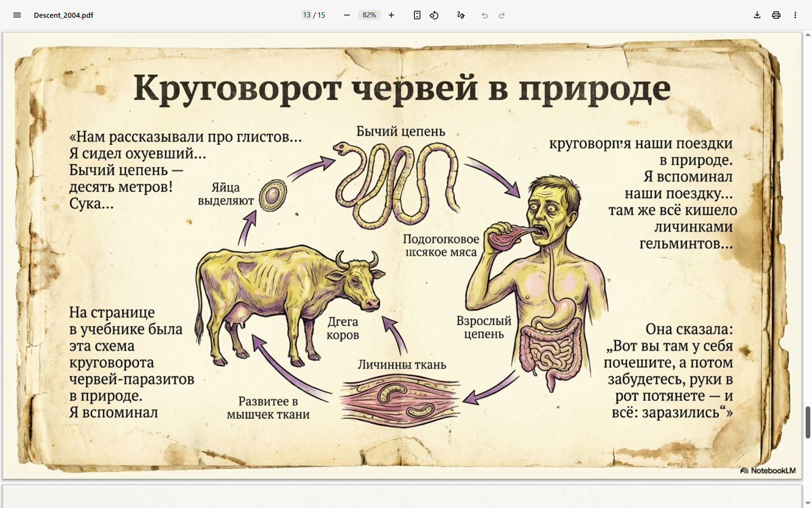
Task: Click the zoom out minus button
Action: 347,15
